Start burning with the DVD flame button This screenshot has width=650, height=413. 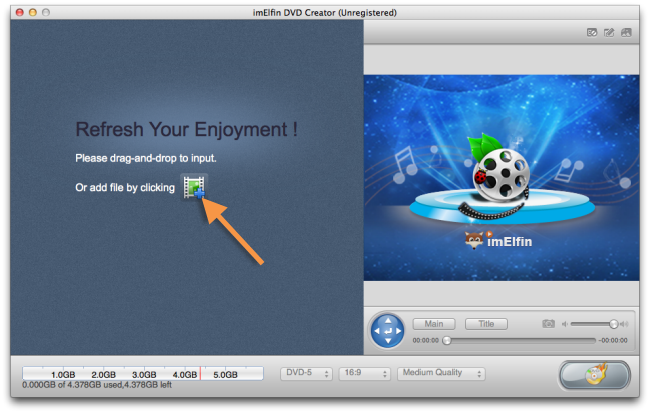pyautogui.click(x=595, y=375)
